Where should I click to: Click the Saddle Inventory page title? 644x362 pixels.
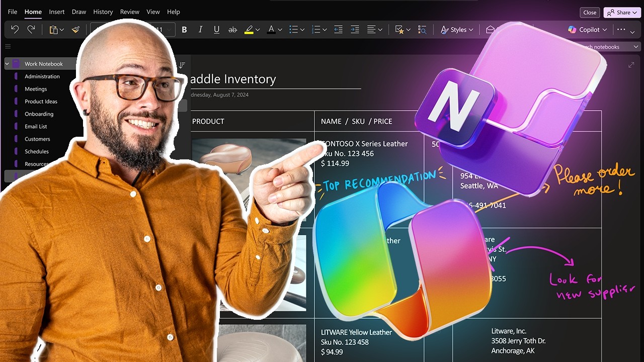click(232, 79)
